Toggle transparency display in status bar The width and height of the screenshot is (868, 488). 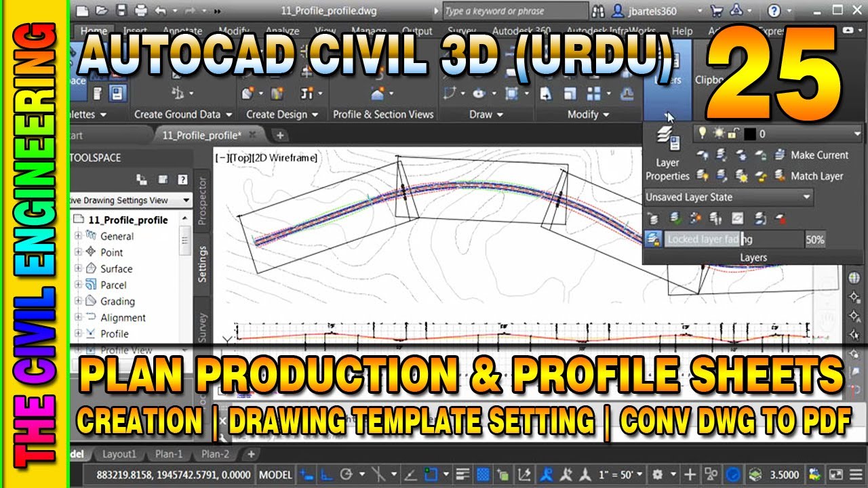(x=484, y=474)
